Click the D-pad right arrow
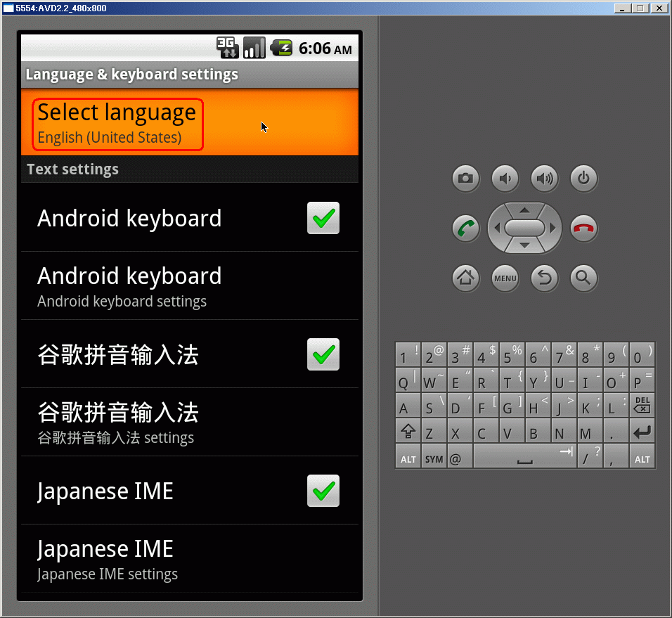This screenshot has width=672, height=618. 553,228
